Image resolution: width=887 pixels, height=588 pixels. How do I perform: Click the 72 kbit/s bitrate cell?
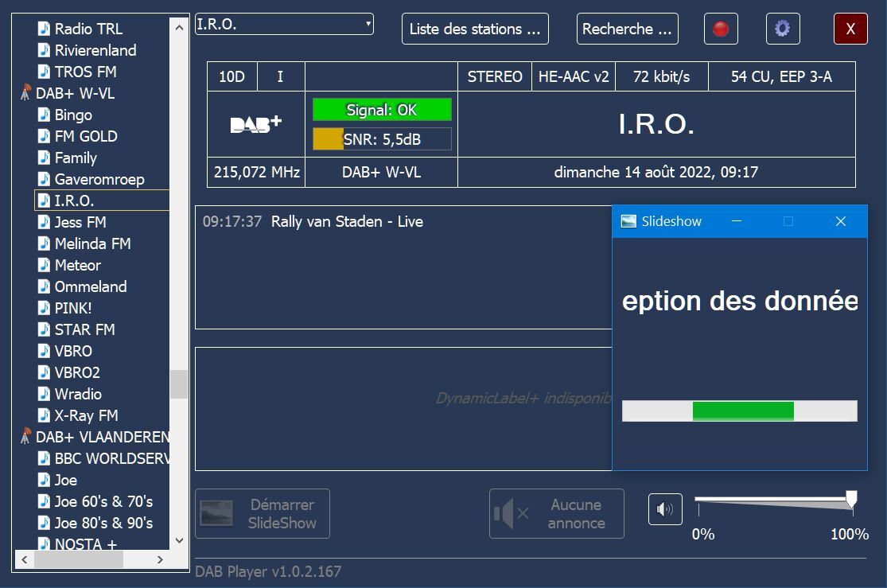click(x=662, y=76)
